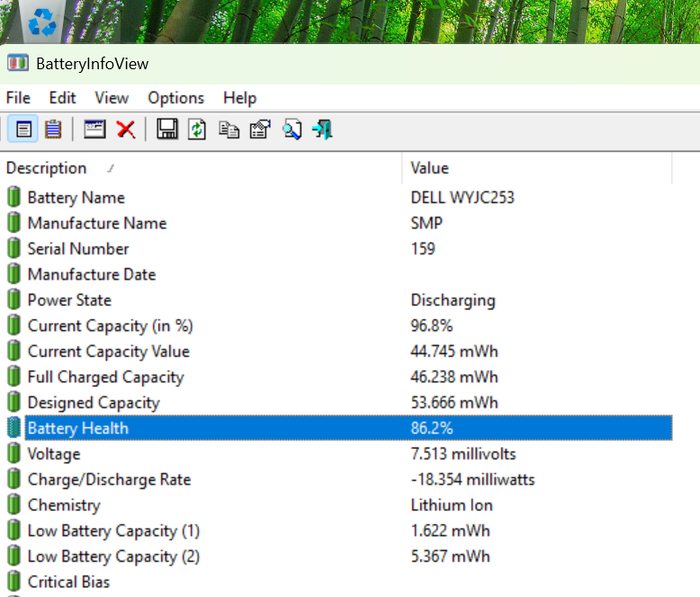Image resolution: width=700 pixels, height=597 pixels.
Task: Click the BatteryInfoView title bar app icon
Action: click(x=18, y=63)
